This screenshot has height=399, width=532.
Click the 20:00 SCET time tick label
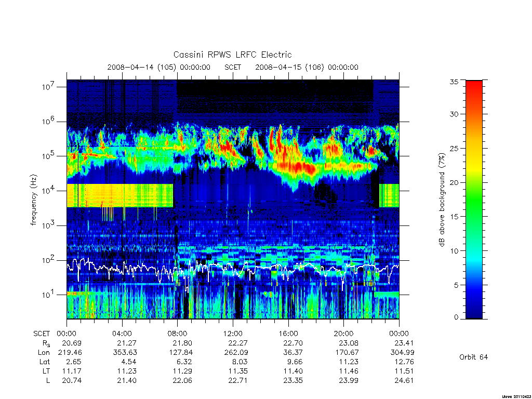(343, 334)
